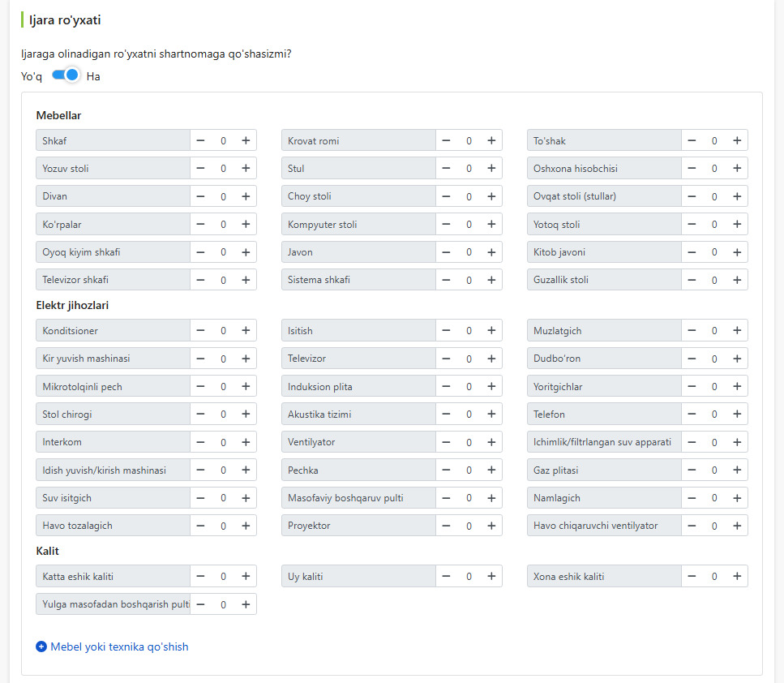784x683 pixels.
Task: Click plus icon for Uy kaliti
Action: click(x=491, y=577)
